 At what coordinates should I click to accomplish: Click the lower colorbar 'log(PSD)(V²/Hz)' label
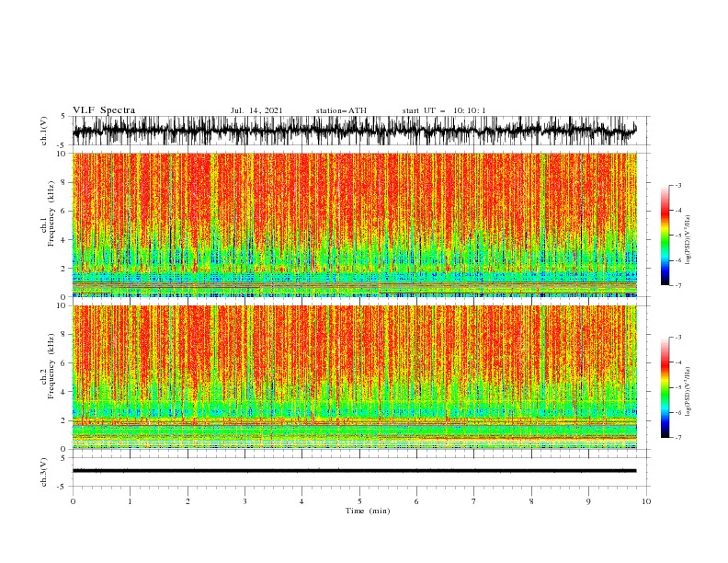pyautogui.click(x=688, y=392)
